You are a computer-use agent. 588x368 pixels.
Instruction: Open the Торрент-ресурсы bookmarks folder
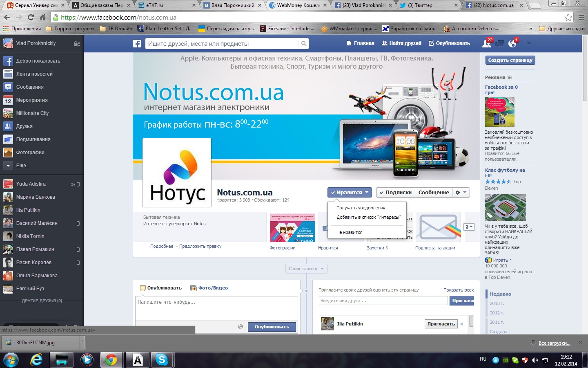[70, 29]
